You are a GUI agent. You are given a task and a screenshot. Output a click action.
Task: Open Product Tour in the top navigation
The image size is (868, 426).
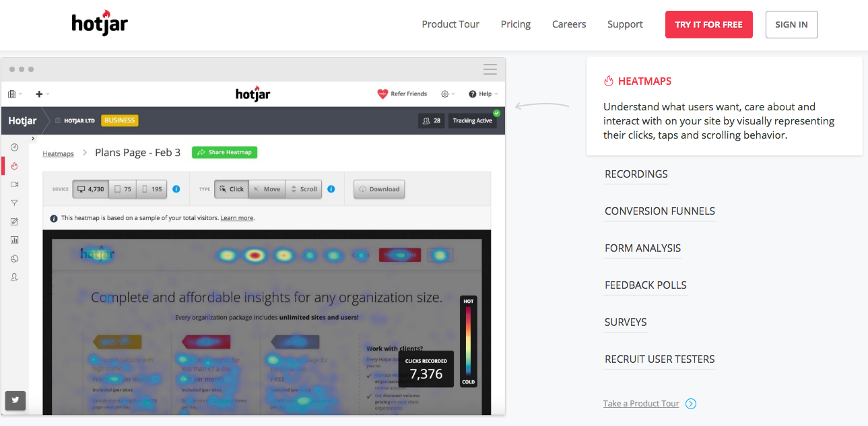450,24
